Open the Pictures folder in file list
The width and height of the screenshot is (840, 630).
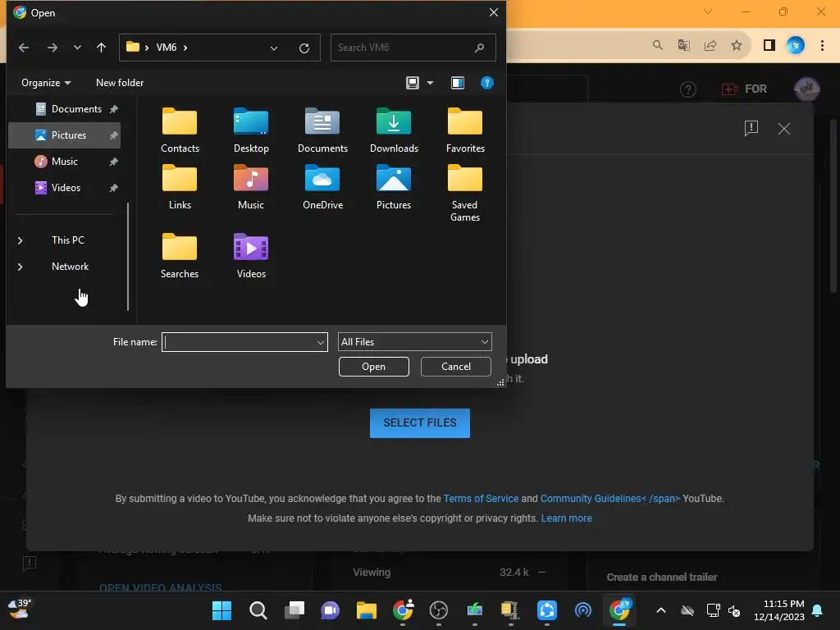tap(394, 187)
